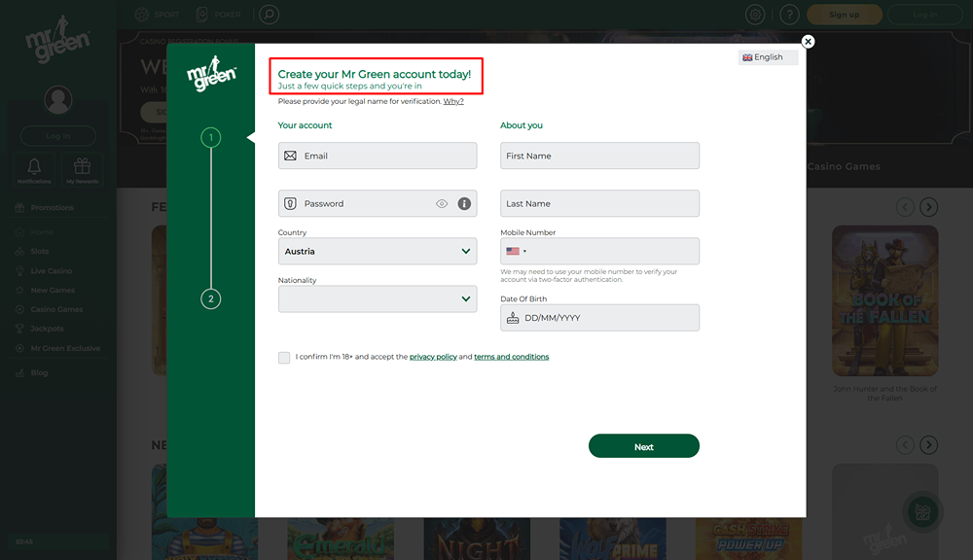Image resolution: width=973 pixels, height=560 pixels.
Task: Close the registration dialog with the X
Action: click(808, 42)
